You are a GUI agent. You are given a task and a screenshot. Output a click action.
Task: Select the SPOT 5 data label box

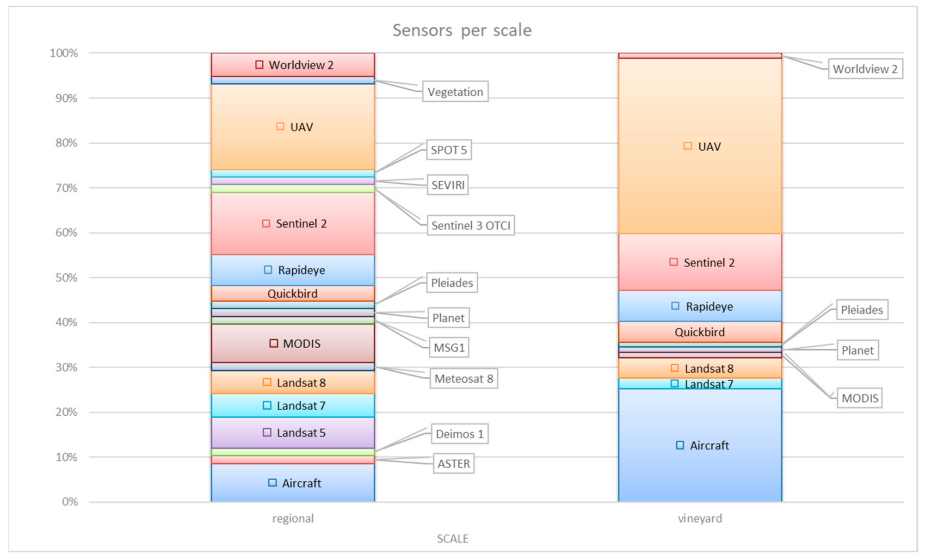pyautogui.click(x=449, y=150)
